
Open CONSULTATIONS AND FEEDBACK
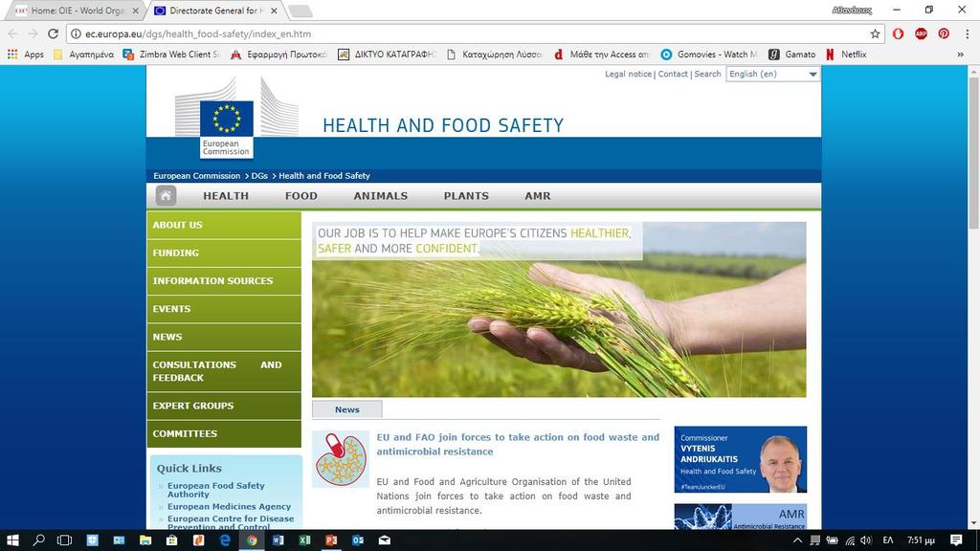coord(224,371)
